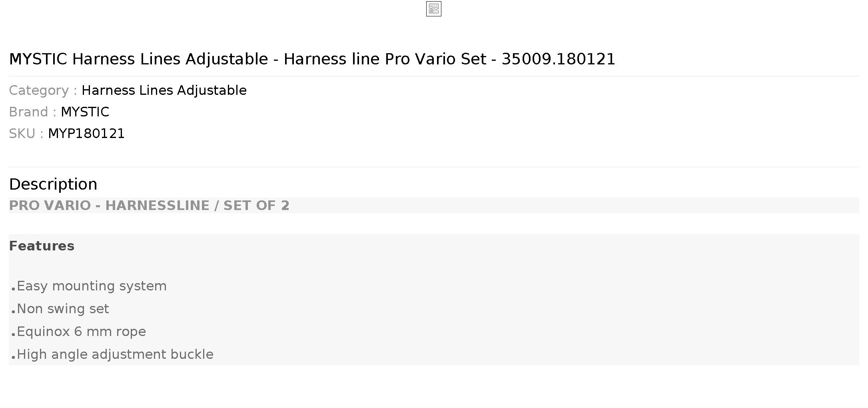Viewport: 868px width, 408px height.
Task: Click the bullet dot before Easy mounting system
Action: tap(13, 288)
